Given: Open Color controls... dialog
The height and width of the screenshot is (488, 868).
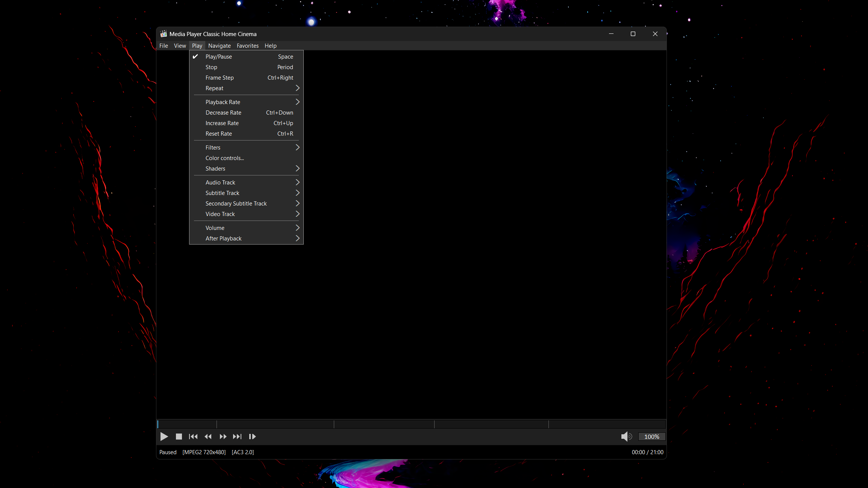Looking at the screenshot, I should (x=246, y=158).
